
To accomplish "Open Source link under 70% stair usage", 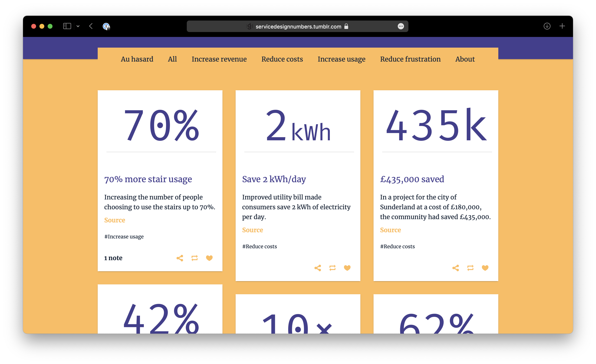I will [x=115, y=220].
